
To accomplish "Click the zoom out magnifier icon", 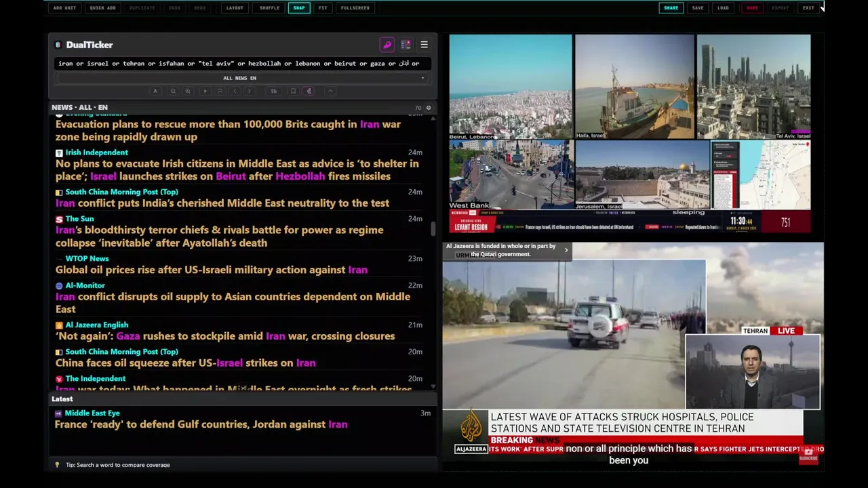I will [x=173, y=91].
